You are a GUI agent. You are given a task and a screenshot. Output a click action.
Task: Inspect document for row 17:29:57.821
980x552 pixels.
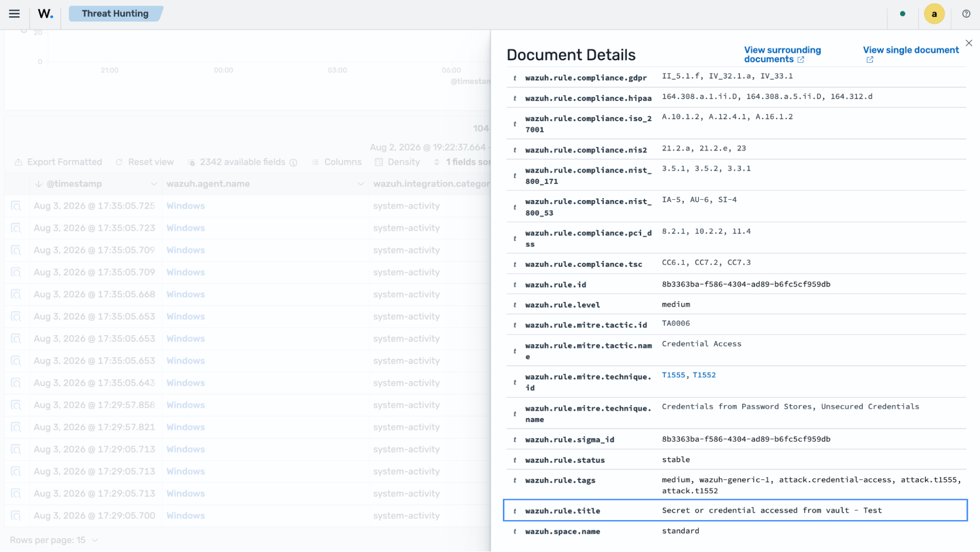(16, 427)
